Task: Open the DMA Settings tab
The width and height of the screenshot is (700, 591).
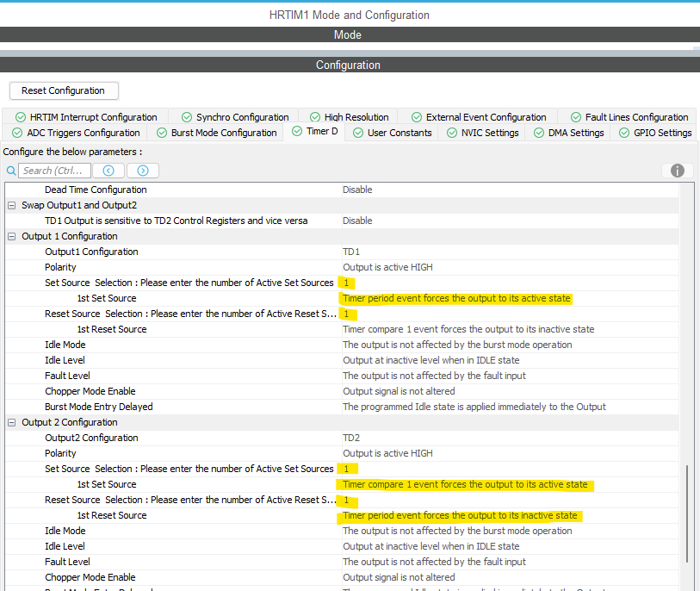Action: [x=569, y=133]
